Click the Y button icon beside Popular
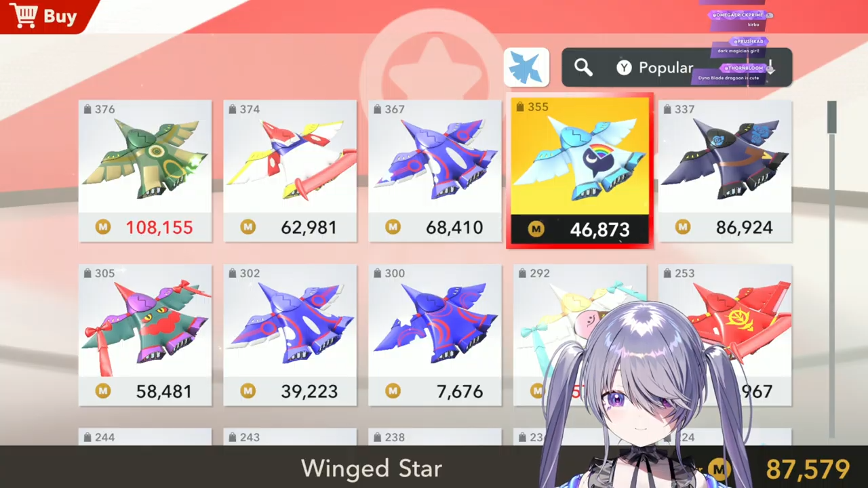Screen dimensions: 868x488 pos(624,68)
